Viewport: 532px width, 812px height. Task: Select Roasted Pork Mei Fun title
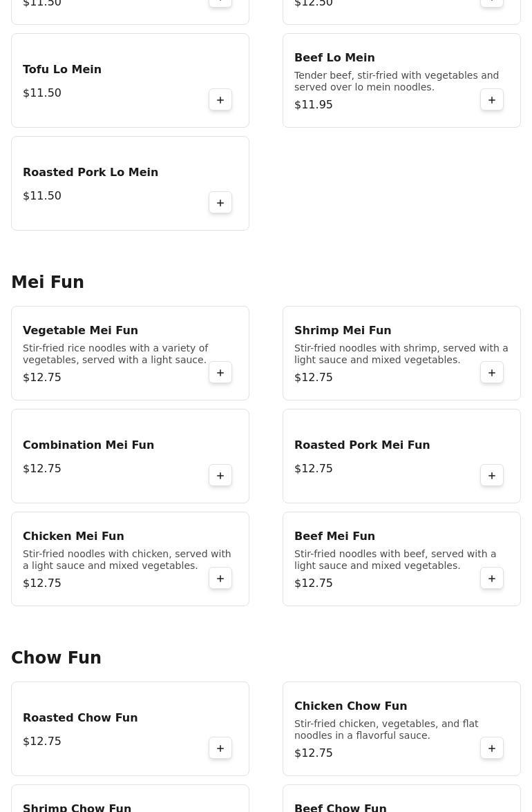pos(362,445)
